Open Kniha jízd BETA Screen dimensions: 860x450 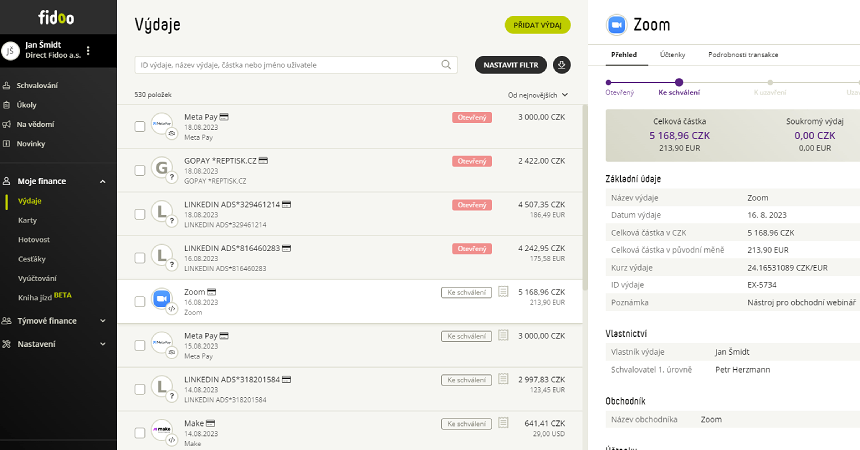(x=44, y=297)
